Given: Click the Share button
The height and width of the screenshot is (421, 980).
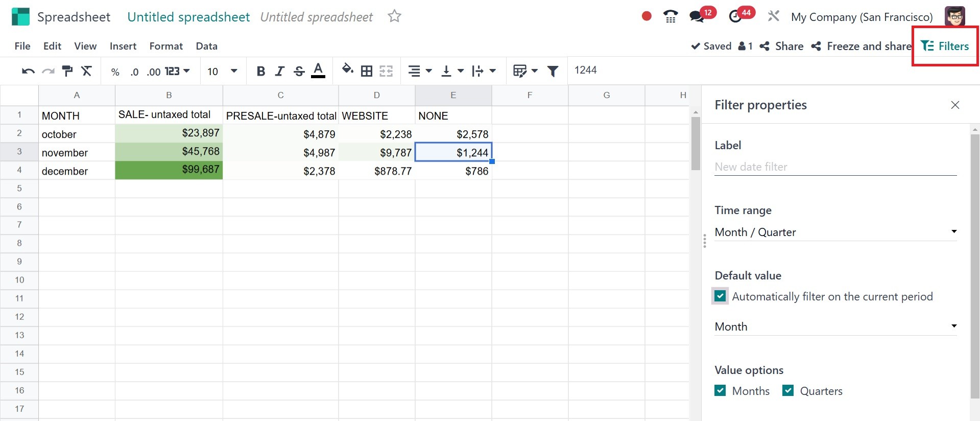Looking at the screenshot, I should (781, 46).
